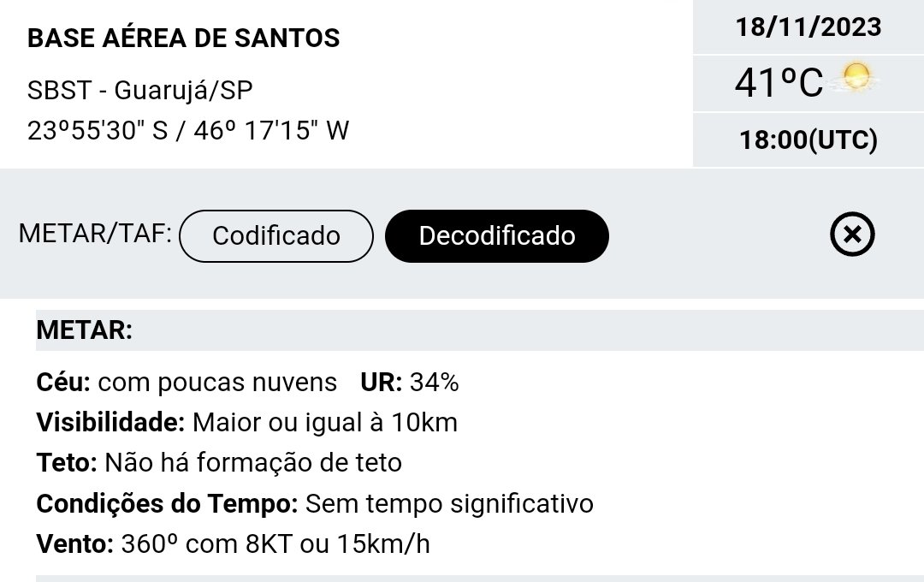Switch to Codificado view
924x582 pixels.
click(x=275, y=236)
